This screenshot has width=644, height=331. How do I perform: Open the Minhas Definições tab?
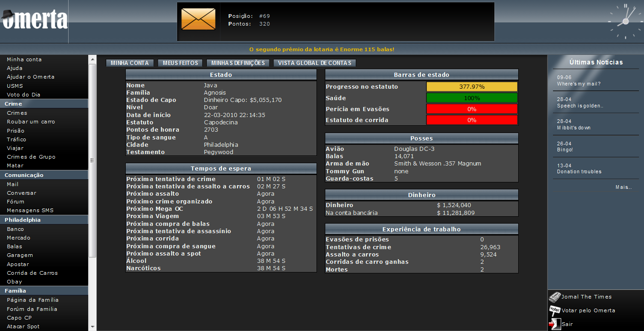238,63
